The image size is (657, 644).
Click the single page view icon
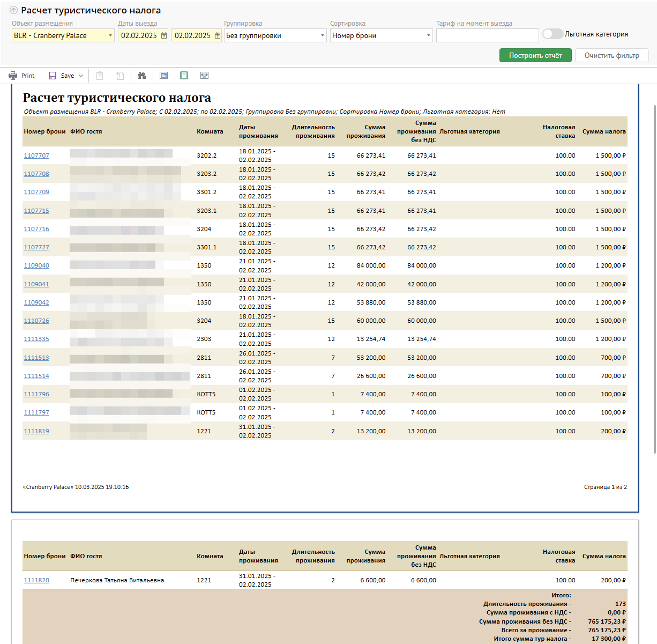184,76
